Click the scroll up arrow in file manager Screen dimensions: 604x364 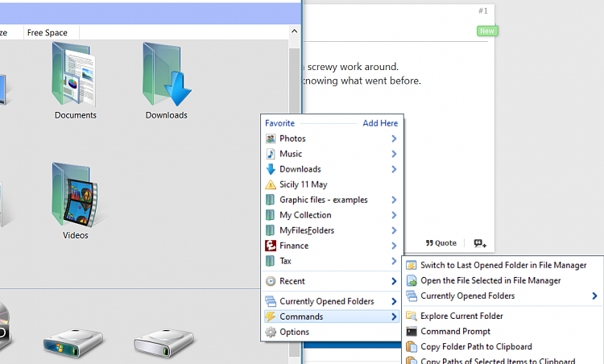[x=294, y=31]
